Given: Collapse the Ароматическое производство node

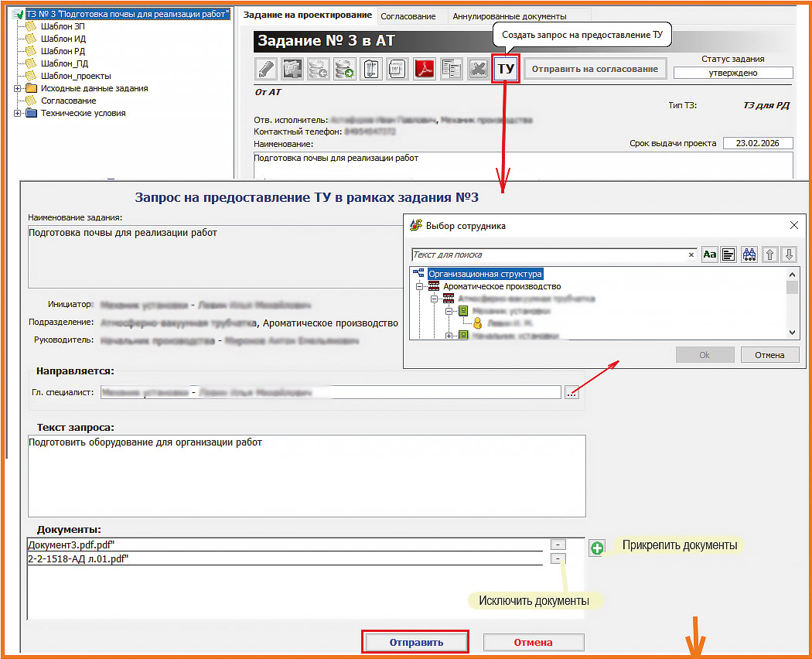Looking at the screenshot, I should click(421, 286).
